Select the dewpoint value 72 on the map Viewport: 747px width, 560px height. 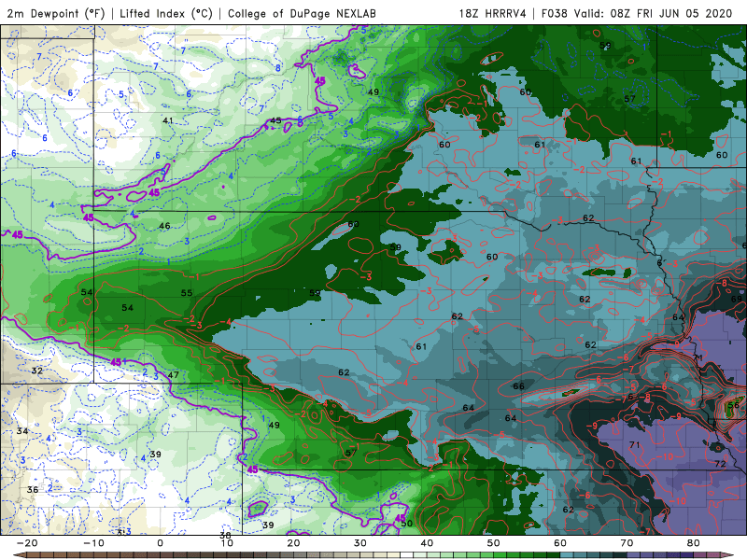720,464
